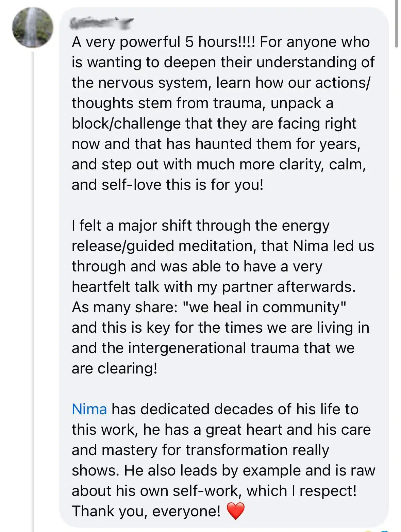Open the commenter's waterfall profile picture

point(33,28)
